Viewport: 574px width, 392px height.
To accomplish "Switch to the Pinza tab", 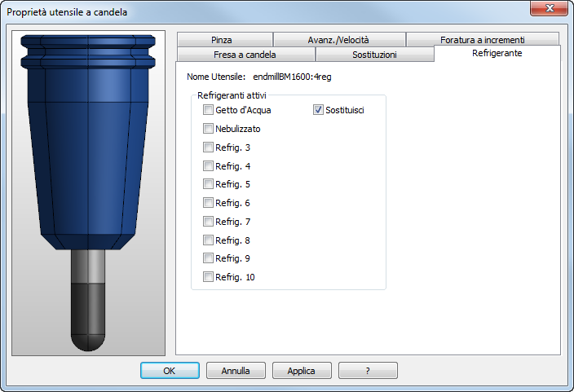I will pos(225,40).
